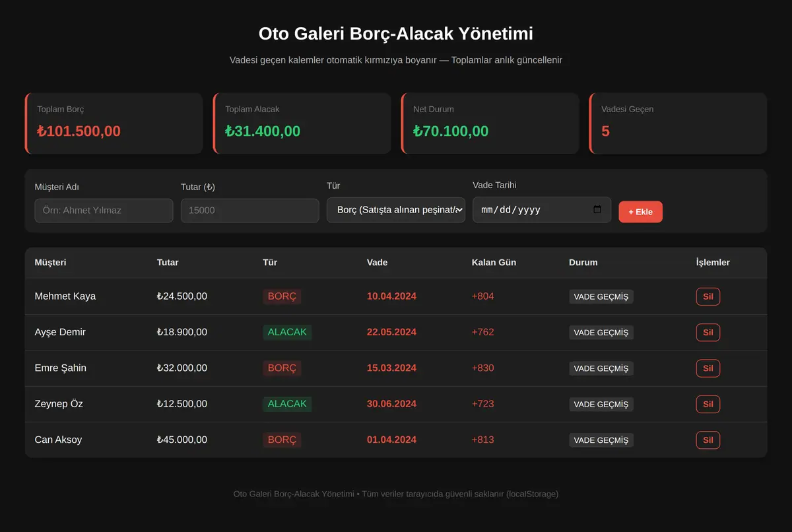Click remaining days value +762
This screenshot has width=792, height=532.
[x=482, y=332]
